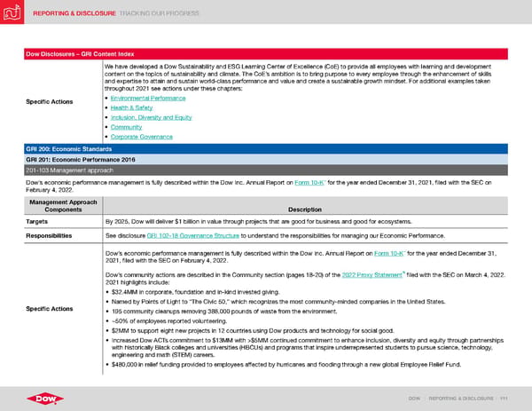
Task: Click the Management Approach Components column header
Action: [x=63, y=206]
